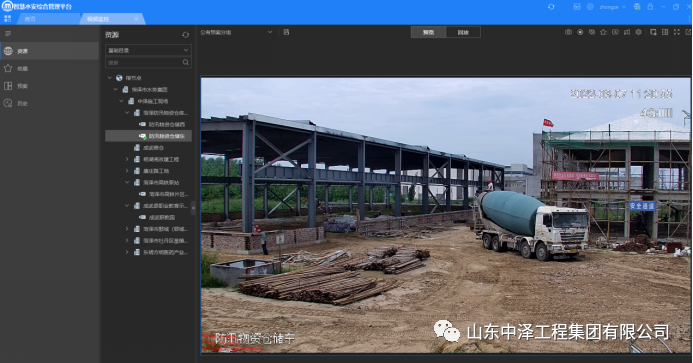Viewport: 693px width, 363px height.
Task: Open the public preview group dropdown
Action: [236, 32]
